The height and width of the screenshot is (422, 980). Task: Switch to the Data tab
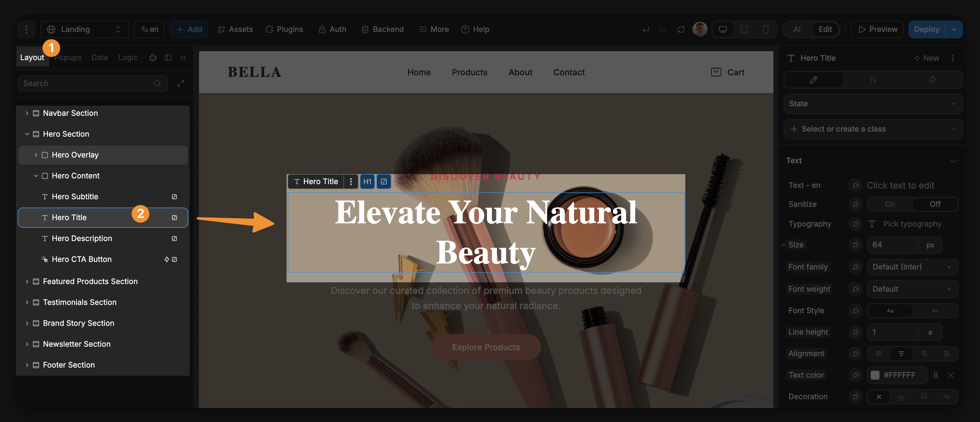pos(100,58)
